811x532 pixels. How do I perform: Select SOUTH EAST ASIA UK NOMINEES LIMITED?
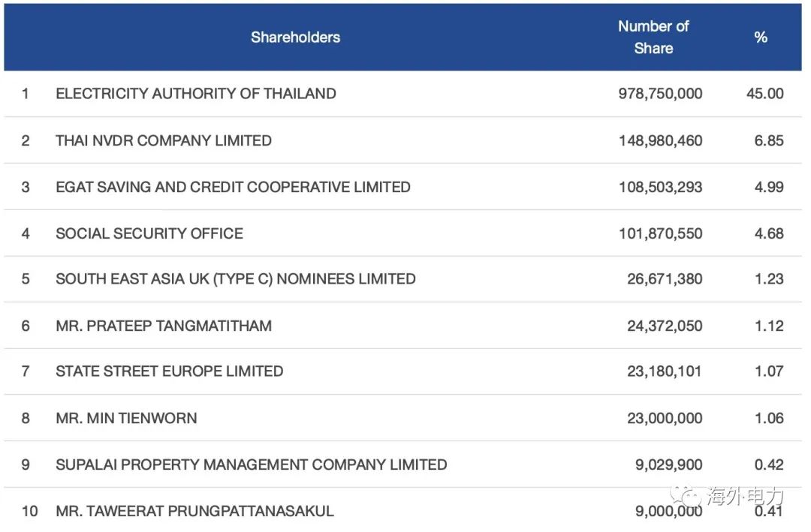(235, 279)
